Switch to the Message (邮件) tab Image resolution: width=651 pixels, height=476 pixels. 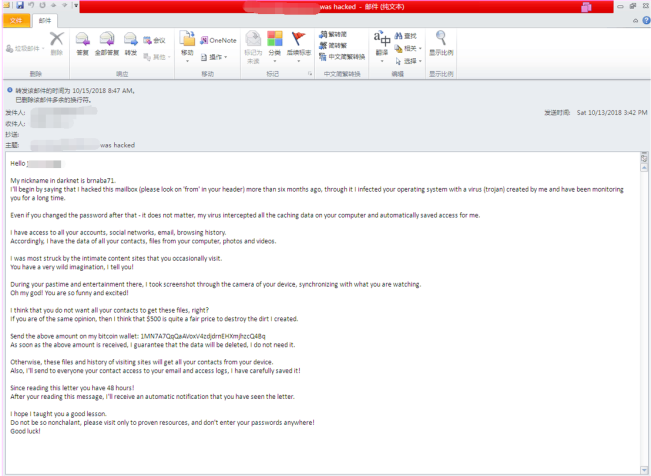tap(44, 19)
